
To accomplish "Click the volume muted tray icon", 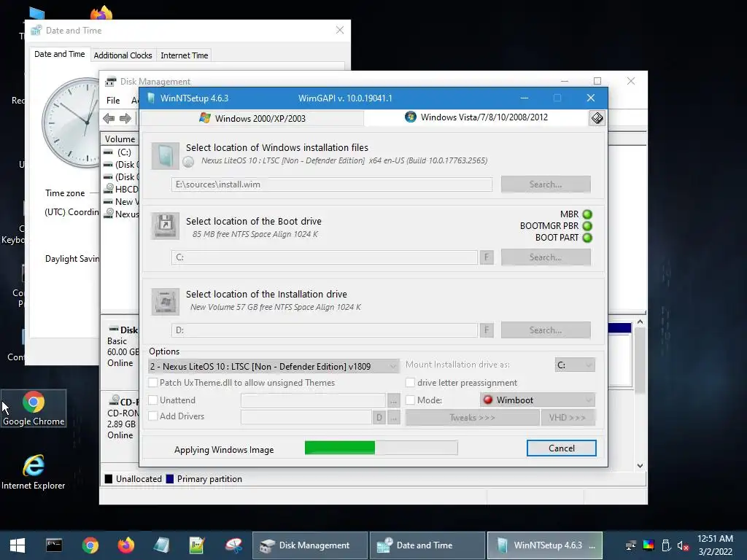I will pos(683,545).
